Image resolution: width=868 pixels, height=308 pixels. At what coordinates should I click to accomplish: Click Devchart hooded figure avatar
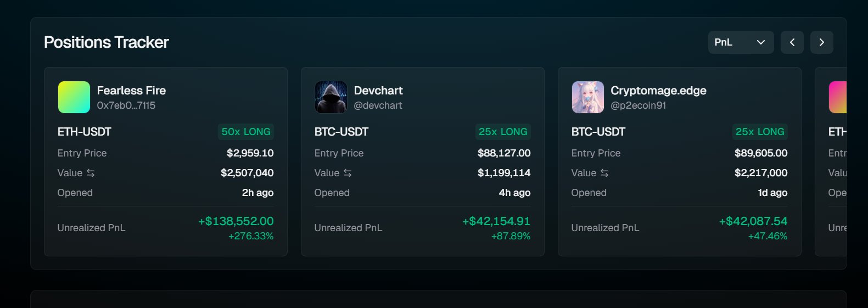(331, 97)
